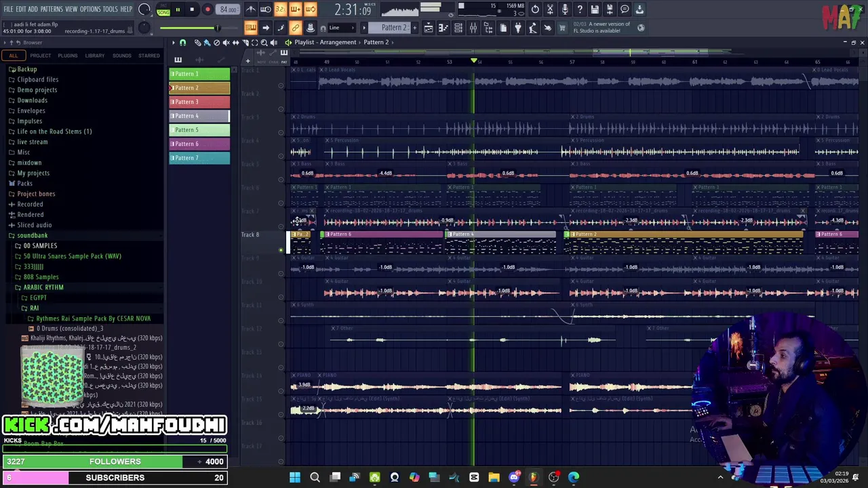
Task: Collapse the ARABIC RYTHM folder
Action: (43, 287)
